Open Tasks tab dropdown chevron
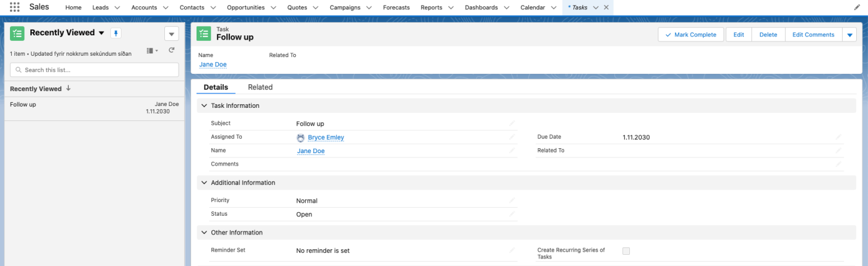Screen dimensions: 868x266 (596, 7)
